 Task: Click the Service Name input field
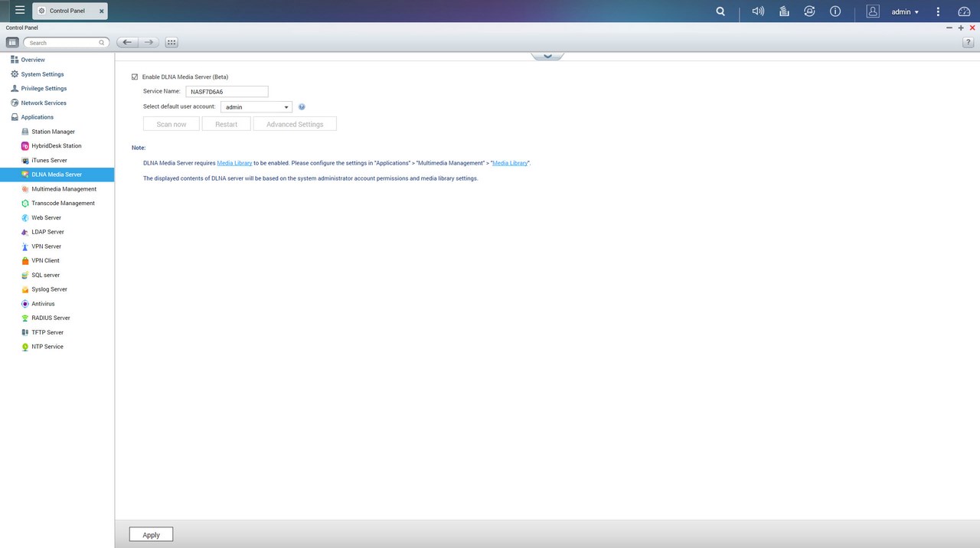pyautogui.click(x=227, y=92)
